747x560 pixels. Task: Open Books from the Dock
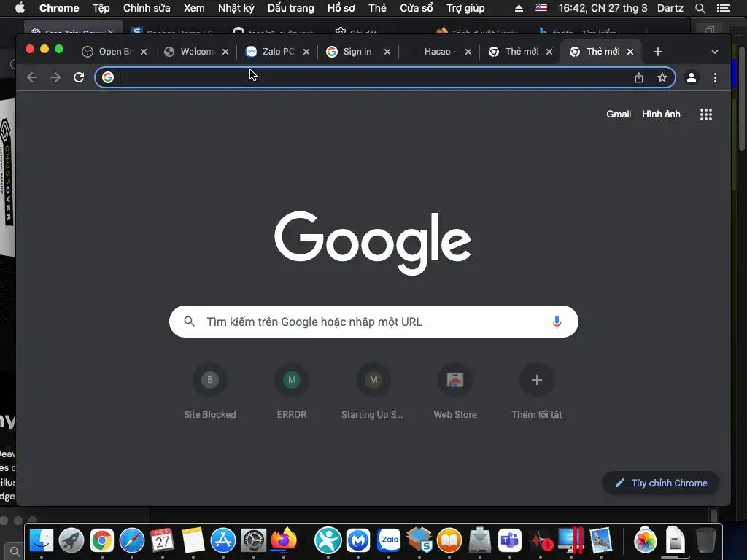[x=449, y=541]
